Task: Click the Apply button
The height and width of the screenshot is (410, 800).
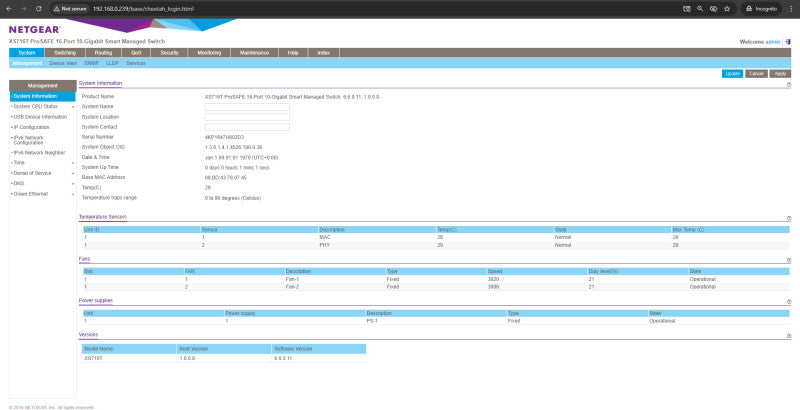Action: pyautogui.click(x=780, y=74)
